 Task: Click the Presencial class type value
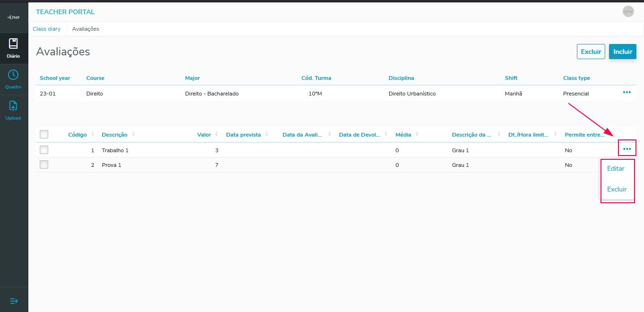pos(576,94)
